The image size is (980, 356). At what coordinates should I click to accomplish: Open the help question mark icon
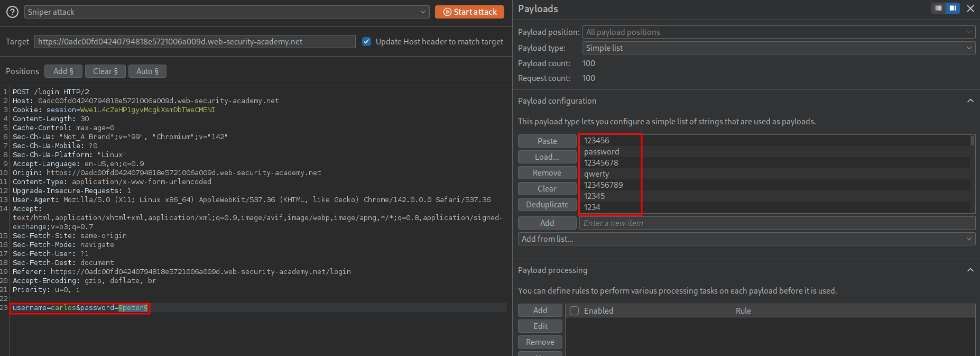(x=12, y=12)
